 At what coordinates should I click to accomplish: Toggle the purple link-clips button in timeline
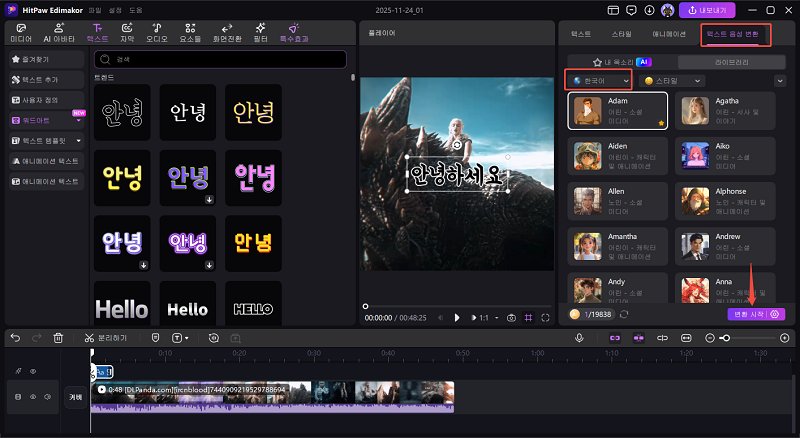pos(615,338)
